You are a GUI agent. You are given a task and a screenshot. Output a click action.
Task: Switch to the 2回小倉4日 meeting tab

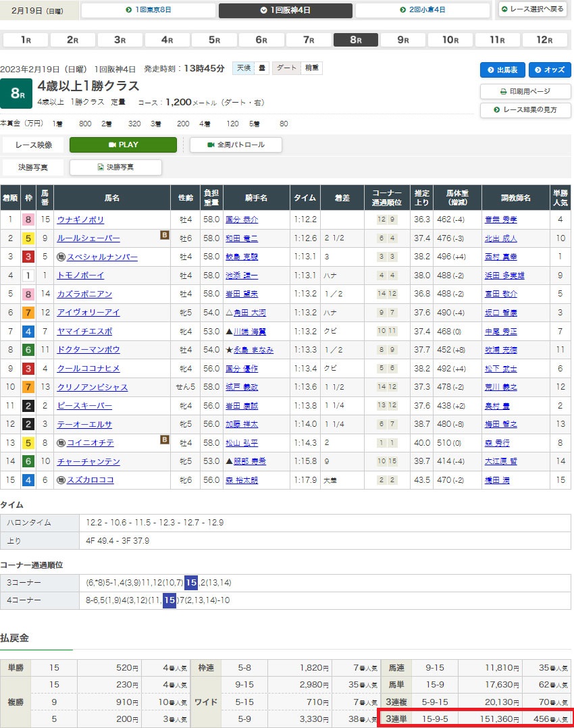[x=422, y=10]
